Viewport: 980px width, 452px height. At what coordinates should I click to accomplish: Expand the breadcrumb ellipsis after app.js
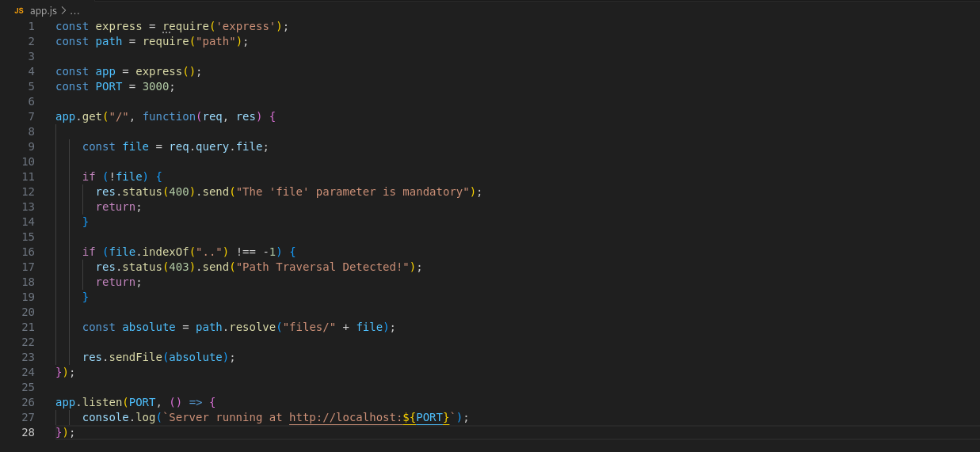[74, 11]
